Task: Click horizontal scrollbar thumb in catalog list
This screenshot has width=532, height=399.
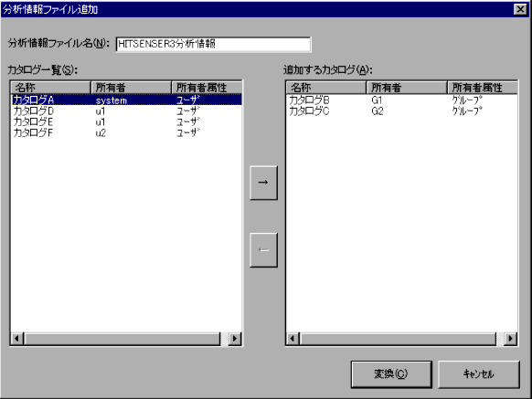Action: [x=122, y=339]
